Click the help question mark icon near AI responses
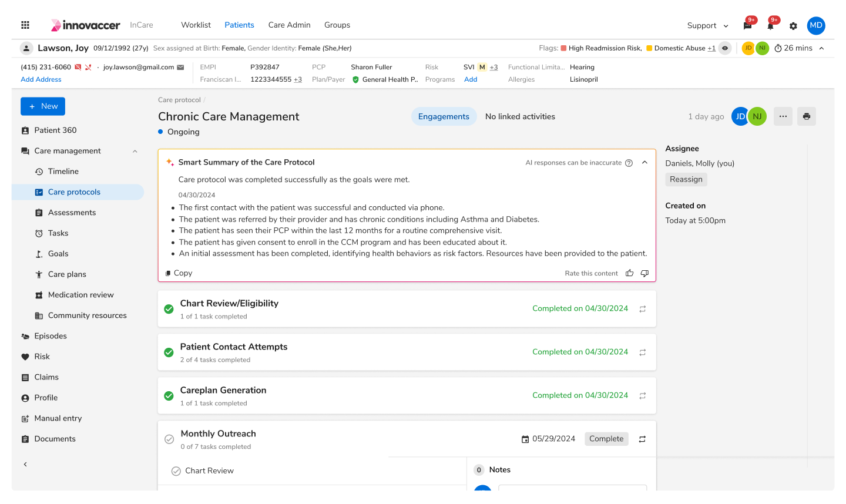Viewport: 846px width, 504px height. (x=629, y=163)
